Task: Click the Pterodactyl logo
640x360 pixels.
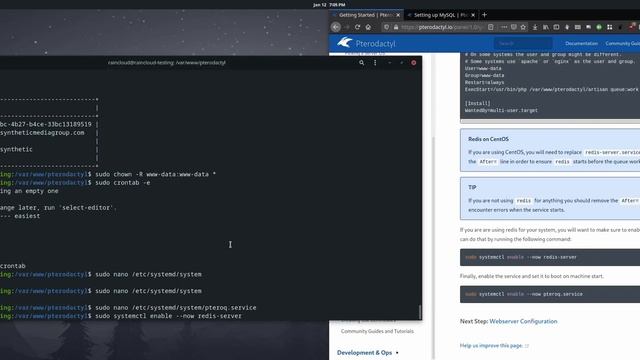Action: (345, 42)
